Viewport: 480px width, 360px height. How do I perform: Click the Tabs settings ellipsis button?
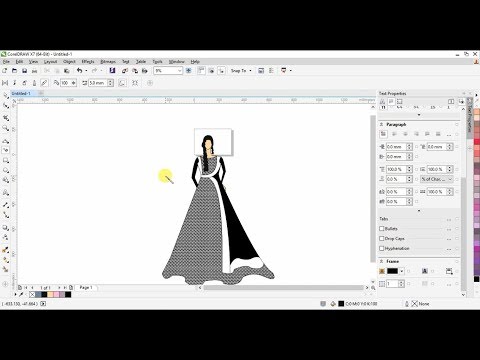click(x=449, y=219)
